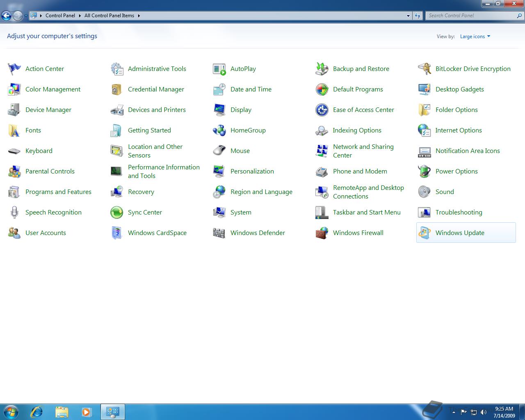Launch Internet Explorer from the taskbar
Viewport: 525px width, 420px height.
tap(37, 411)
